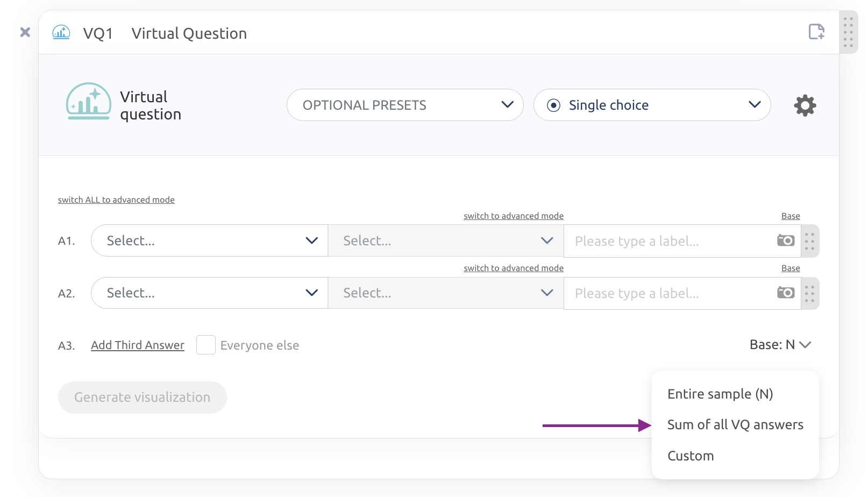Choose Entire sample (N) option
868x497 pixels.
click(720, 394)
